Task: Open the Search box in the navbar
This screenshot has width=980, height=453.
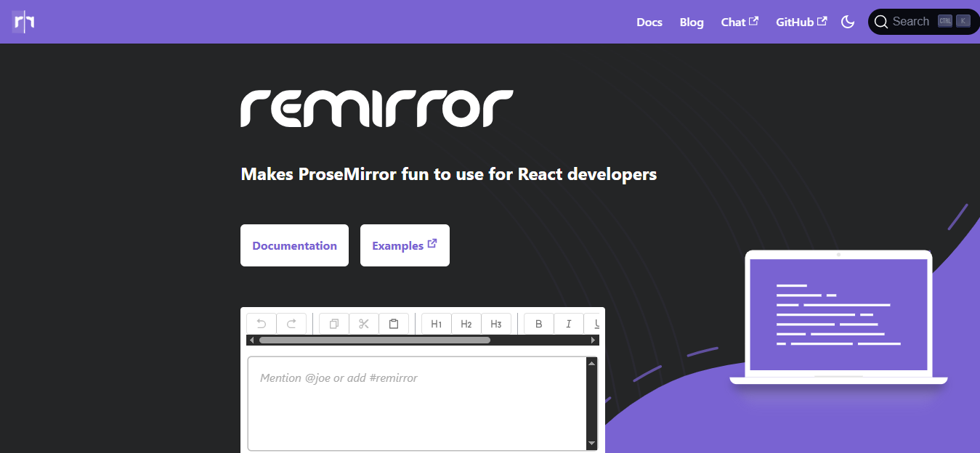Action: click(923, 22)
